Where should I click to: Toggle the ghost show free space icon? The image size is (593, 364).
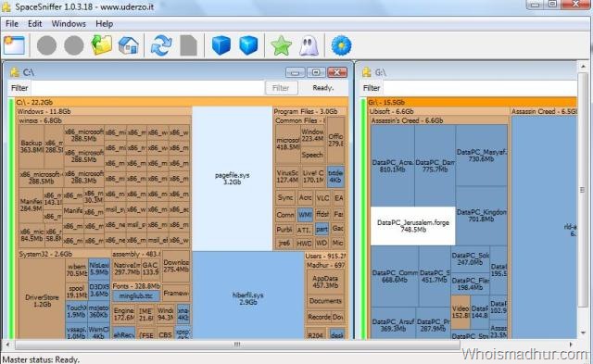[x=309, y=45]
